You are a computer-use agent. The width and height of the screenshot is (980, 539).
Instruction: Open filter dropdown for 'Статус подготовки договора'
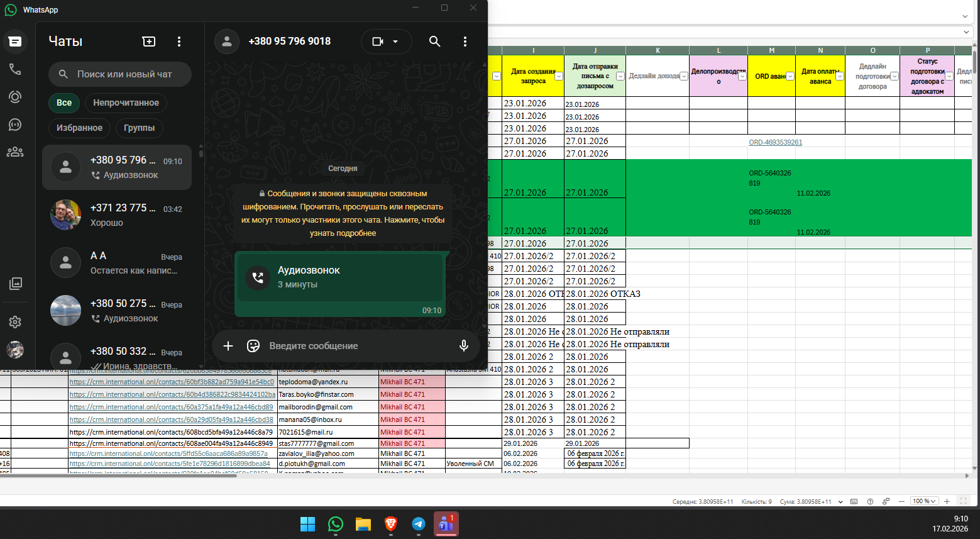[x=949, y=76]
